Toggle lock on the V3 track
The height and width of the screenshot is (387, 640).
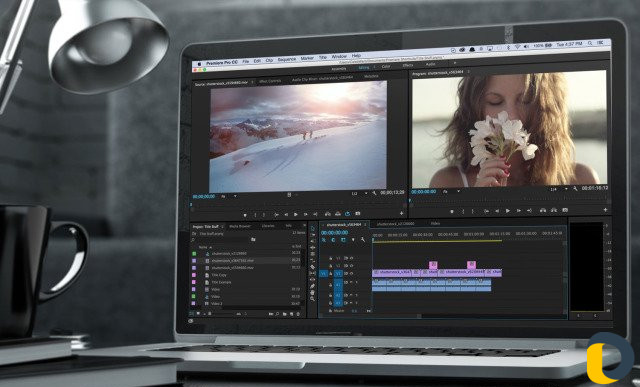(x=331, y=258)
